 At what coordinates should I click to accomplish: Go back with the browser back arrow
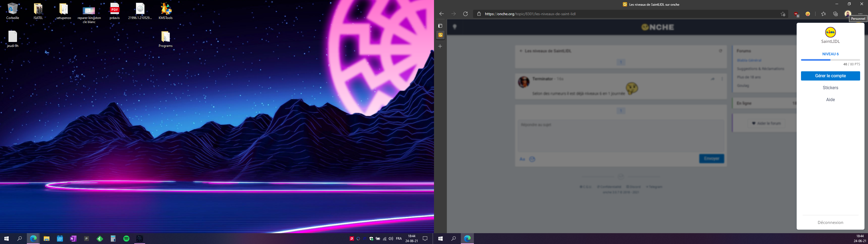point(441,14)
